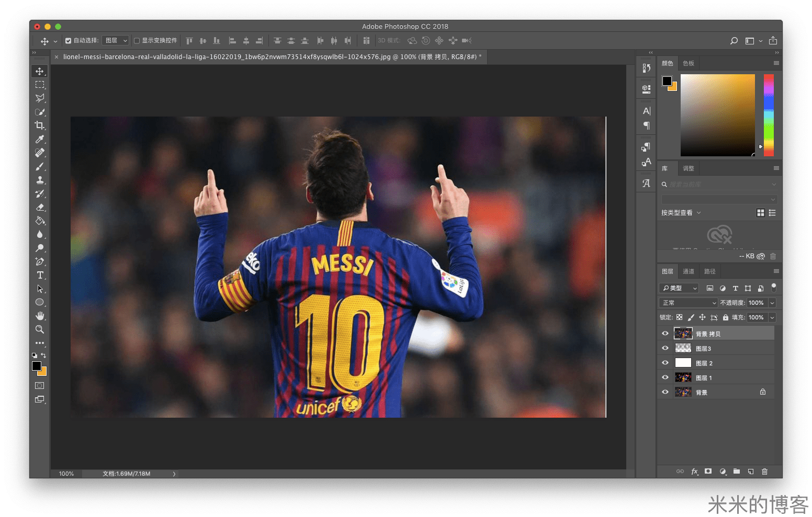This screenshot has width=812, height=517.
Task: Select the Brush tool
Action: click(40, 167)
